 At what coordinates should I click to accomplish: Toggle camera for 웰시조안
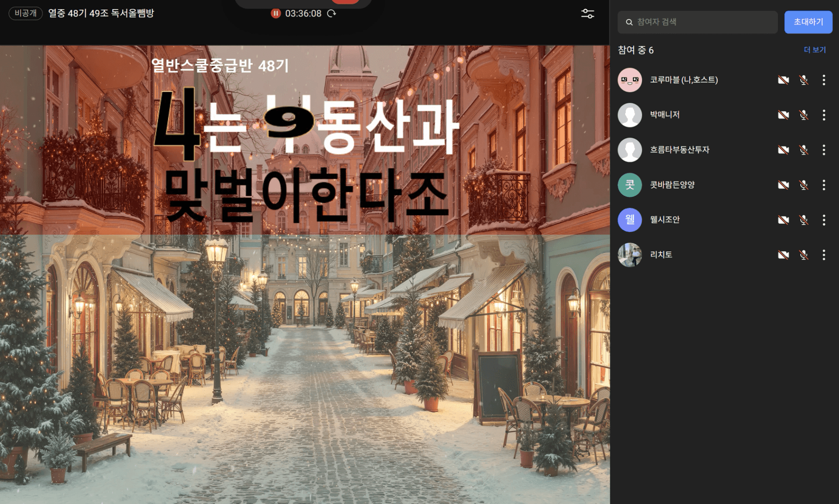(783, 220)
